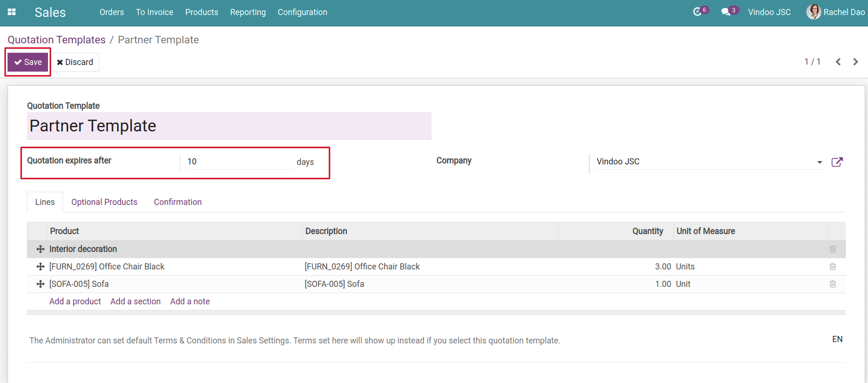Viewport: 868px width, 383px height.
Task: Go to next record arrow
Action: pos(855,62)
